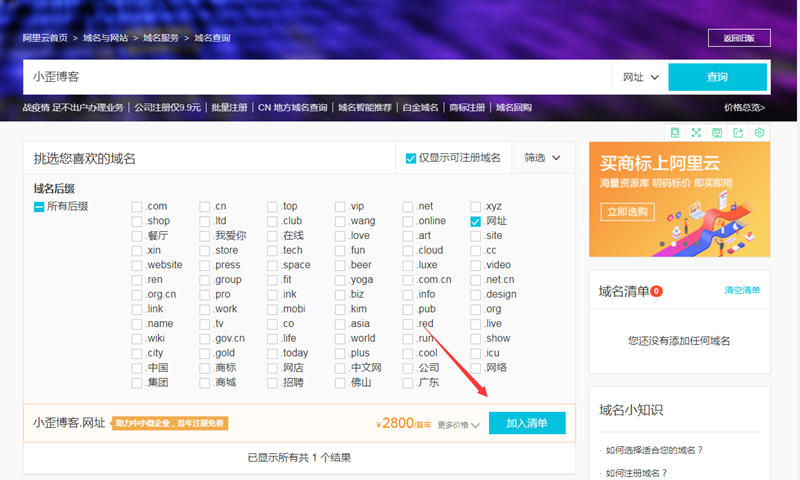Toggle the 所有后缀 all-suffix checkbox
Image resolution: width=800 pixels, height=480 pixels.
click(39, 207)
